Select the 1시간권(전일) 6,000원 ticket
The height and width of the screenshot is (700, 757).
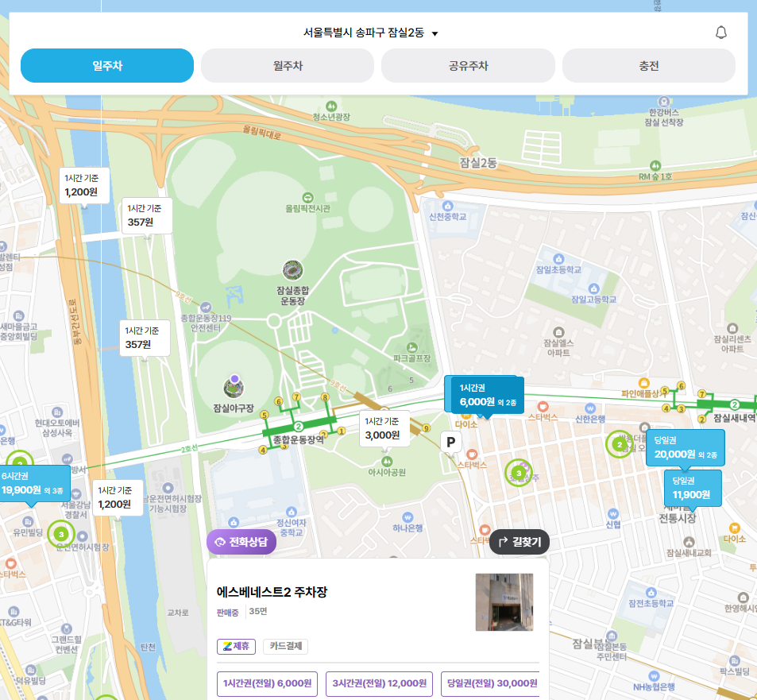[x=267, y=683]
